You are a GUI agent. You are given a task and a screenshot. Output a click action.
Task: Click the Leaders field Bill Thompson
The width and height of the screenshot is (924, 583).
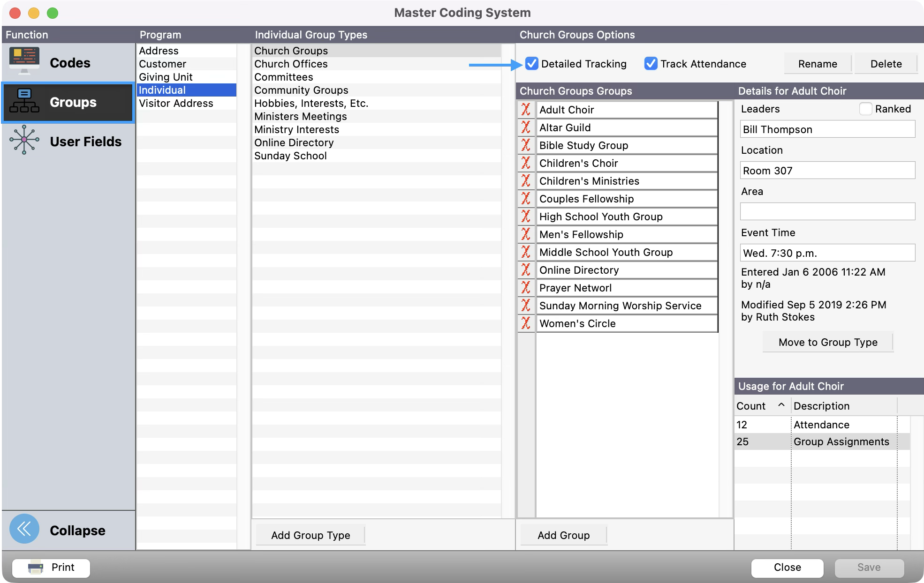tap(827, 129)
